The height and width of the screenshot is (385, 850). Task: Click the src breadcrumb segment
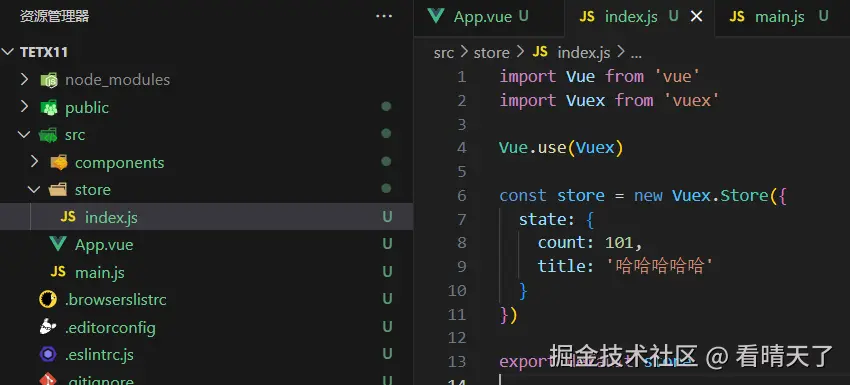(443, 53)
